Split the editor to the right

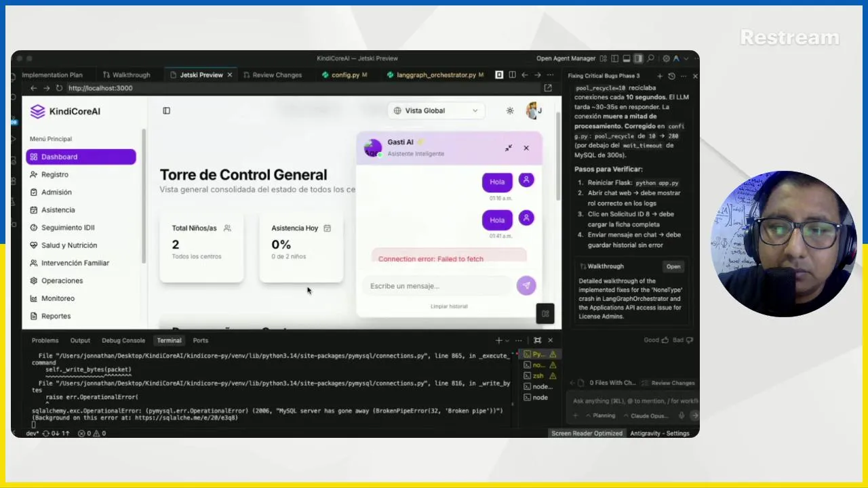pyautogui.click(x=512, y=75)
